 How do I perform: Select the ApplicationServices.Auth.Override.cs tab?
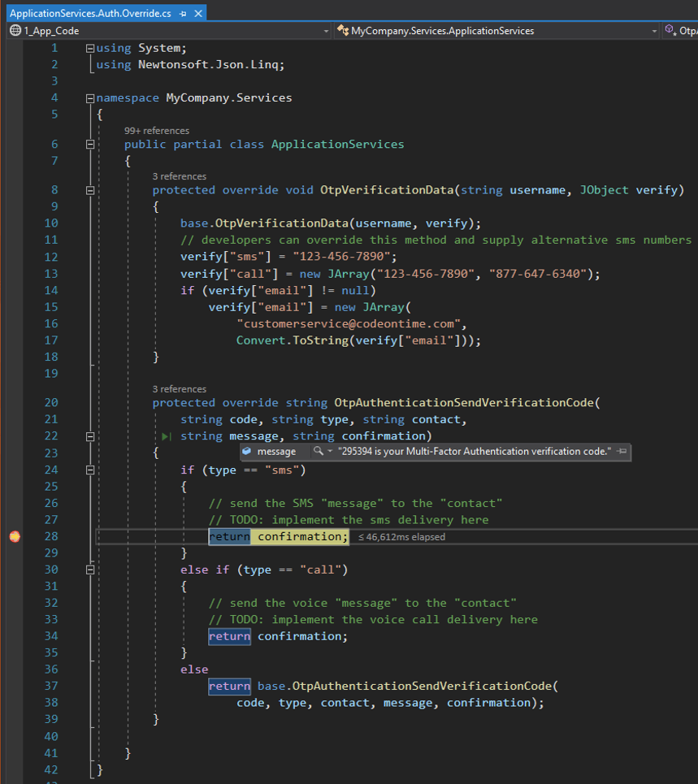(x=89, y=13)
